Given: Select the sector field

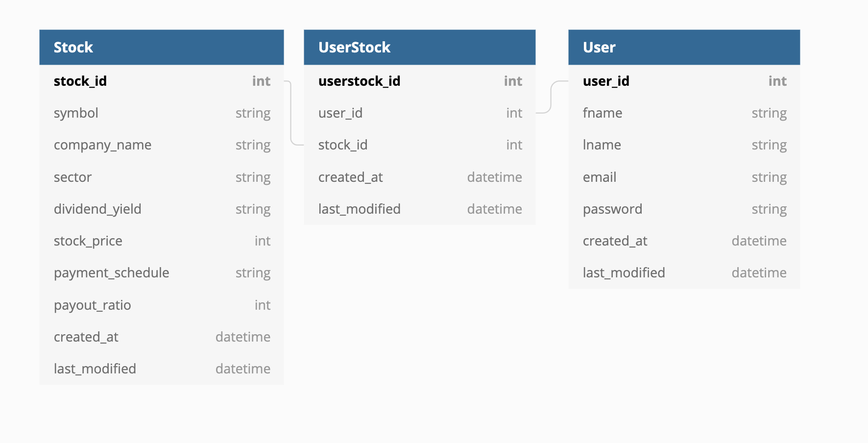Looking at the screenshot, I should point(73,177).
